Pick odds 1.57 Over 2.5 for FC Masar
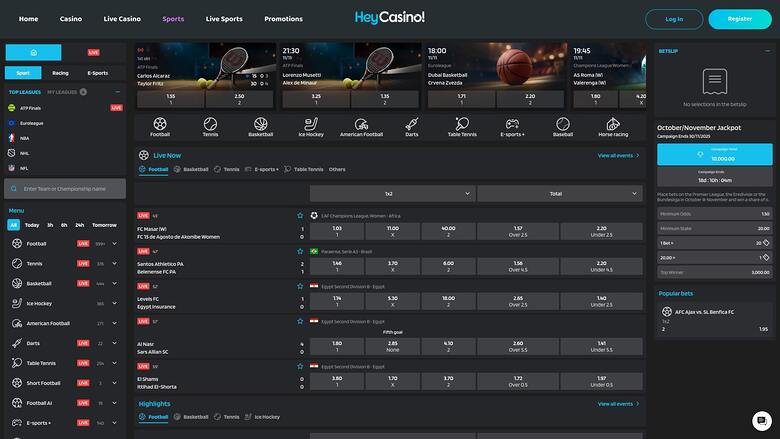Screen dimensions: 780x439 [518, 231]
